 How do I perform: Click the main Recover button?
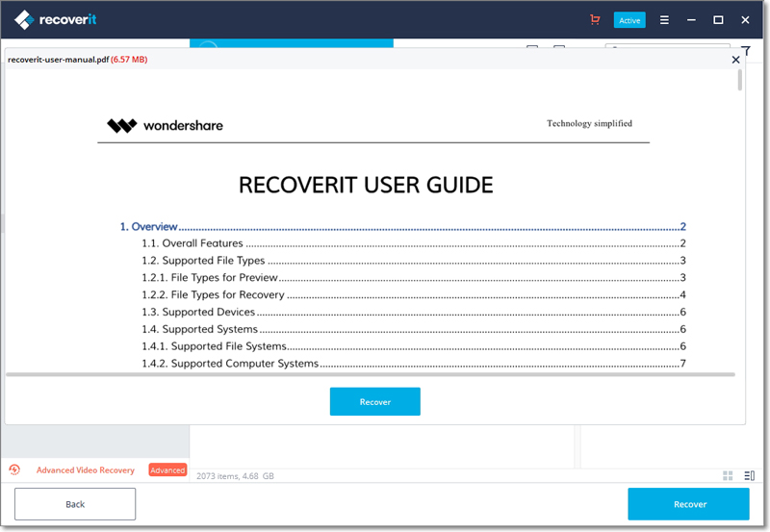tap(688, 504)
